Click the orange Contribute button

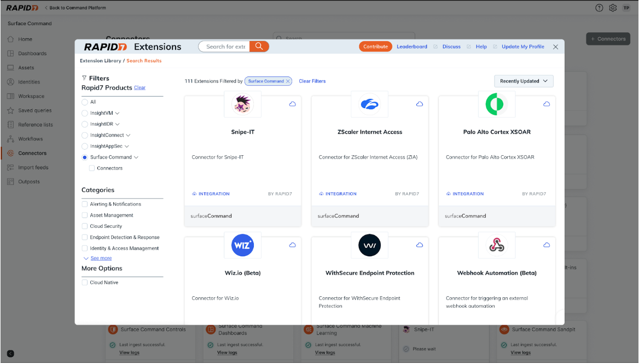pos(375,46)
